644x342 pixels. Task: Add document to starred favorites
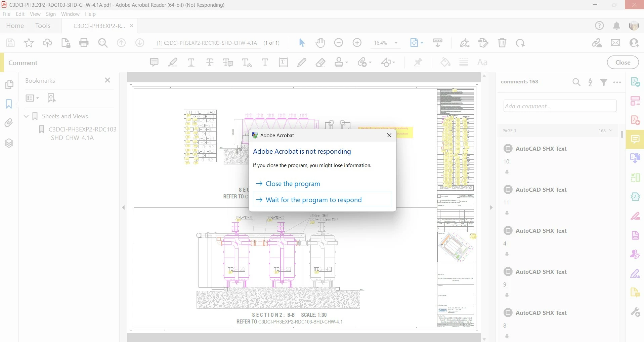click(29, 43)
